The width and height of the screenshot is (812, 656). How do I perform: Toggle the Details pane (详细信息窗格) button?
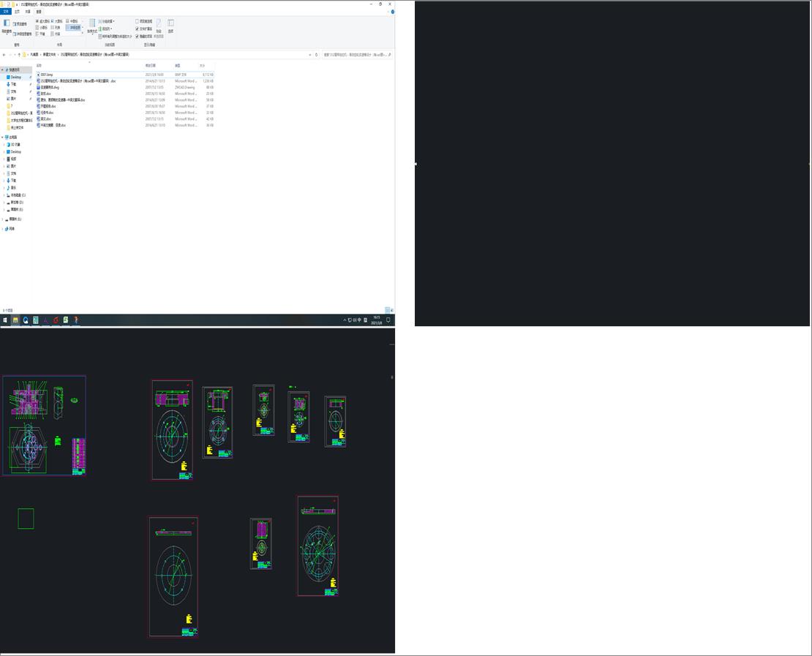22,34
